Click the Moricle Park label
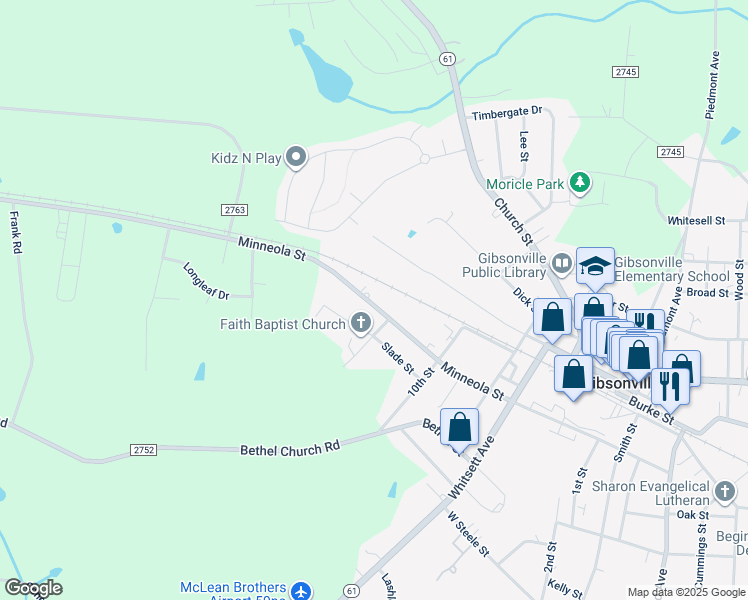Screen dimensions: 748x600 pyautogui.click(x=525, y=184)
